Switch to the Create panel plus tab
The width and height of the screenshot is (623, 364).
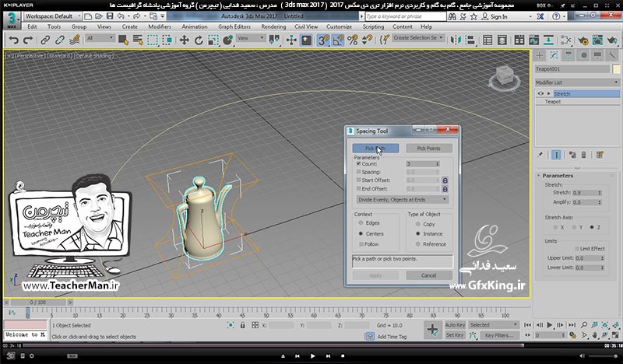[x=540, y=55]
